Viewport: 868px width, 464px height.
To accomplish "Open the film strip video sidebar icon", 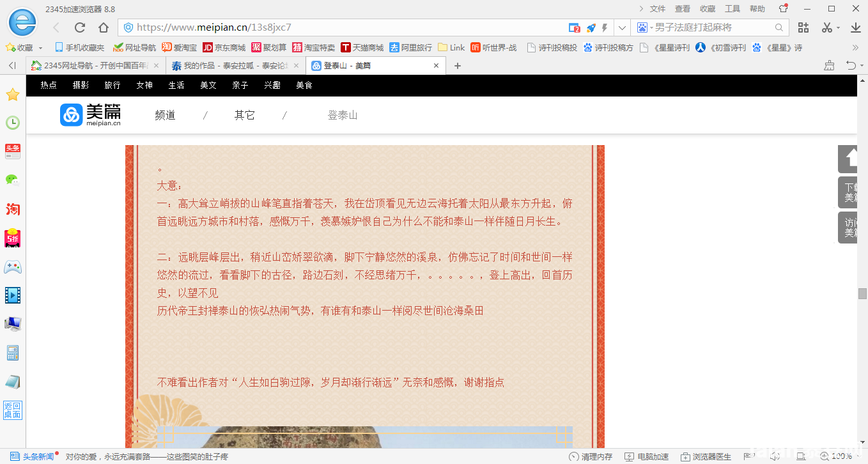I will [12, 295].
